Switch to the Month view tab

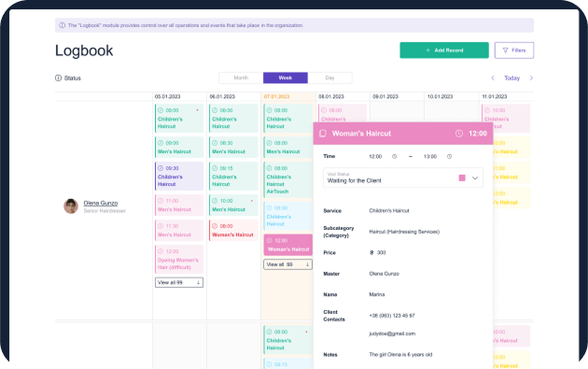click(241, 78)
